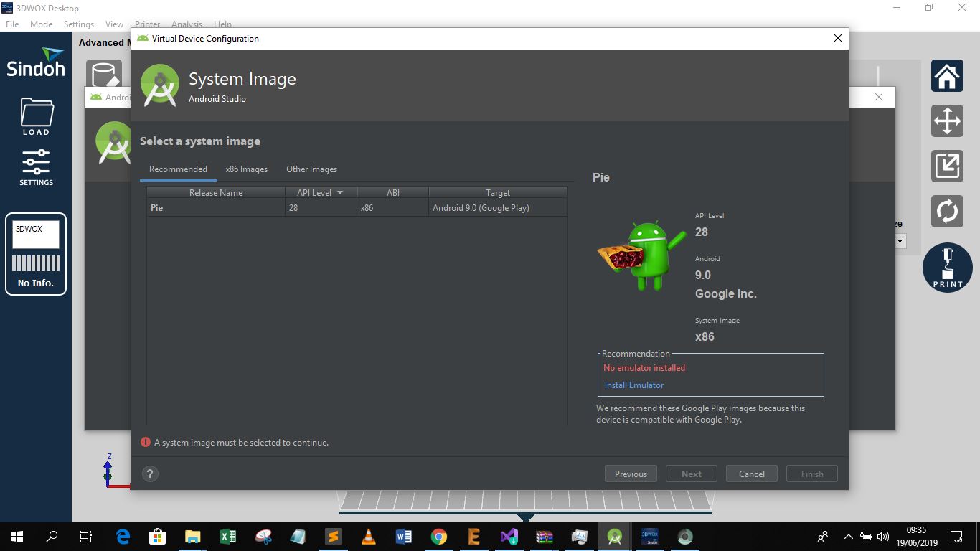
Task: Click the Previous button
Action: coord(631,474)
